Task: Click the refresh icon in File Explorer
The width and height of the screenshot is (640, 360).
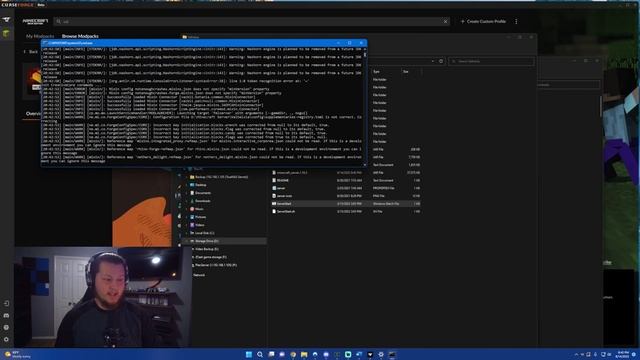Action: [x=441, y=61]
